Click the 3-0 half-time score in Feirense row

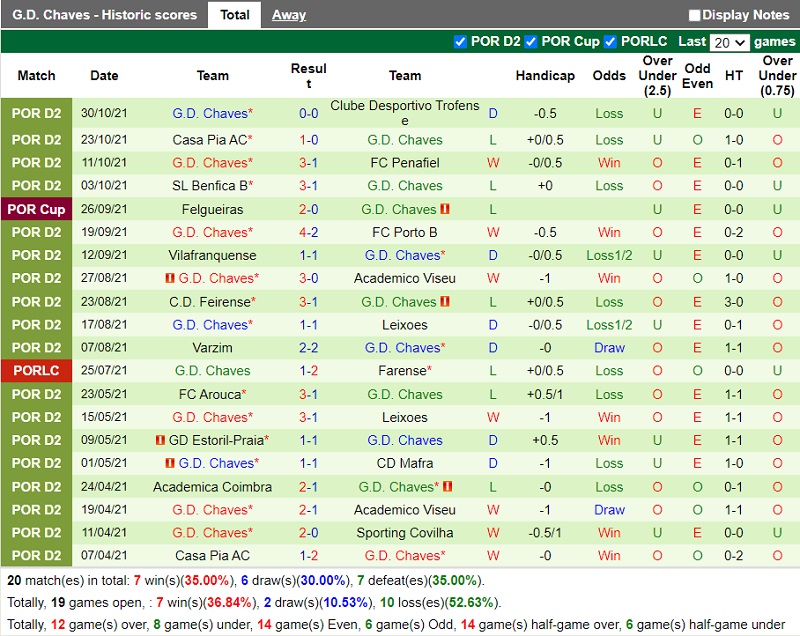pos(734,301)
